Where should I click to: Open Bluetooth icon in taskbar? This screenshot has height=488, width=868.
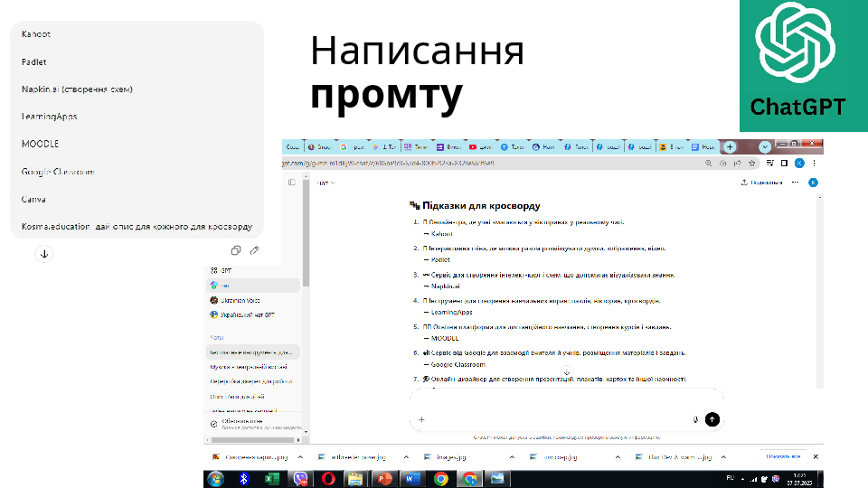point(243,479)
